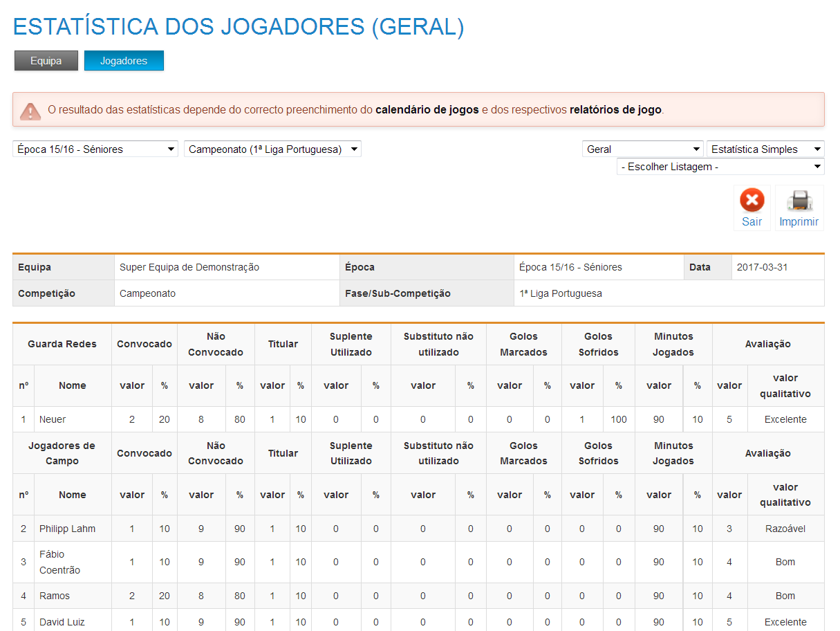Switch to the Equipa tab

click(x=46, y=61)
